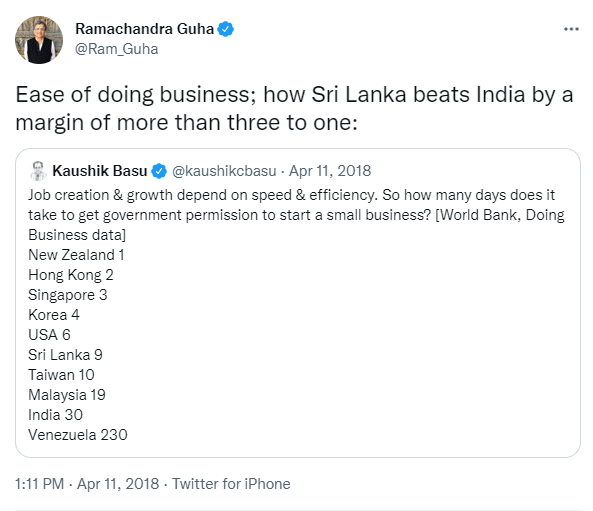593x511 pixels.
Task: Click Ramachandra Guha's profile picture
Action: pyautogui.click(x=39, y=40)
